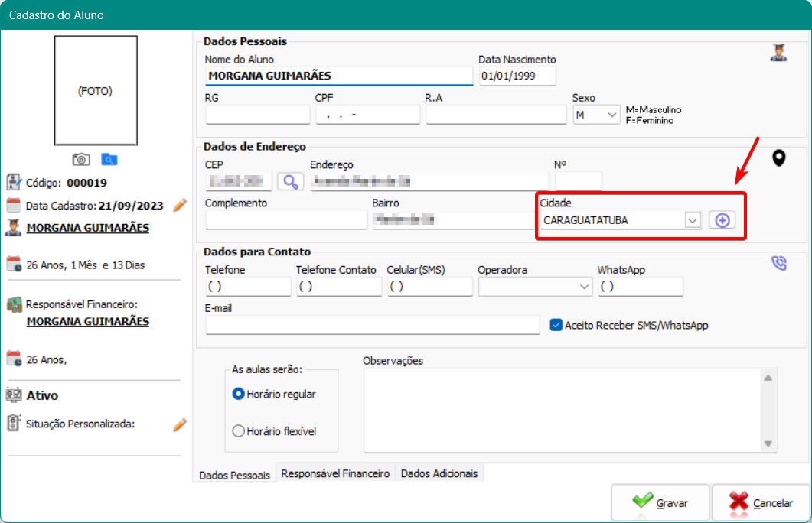
Task: Open the Dados Adicionais tab
Action: (x=439, y=473)
